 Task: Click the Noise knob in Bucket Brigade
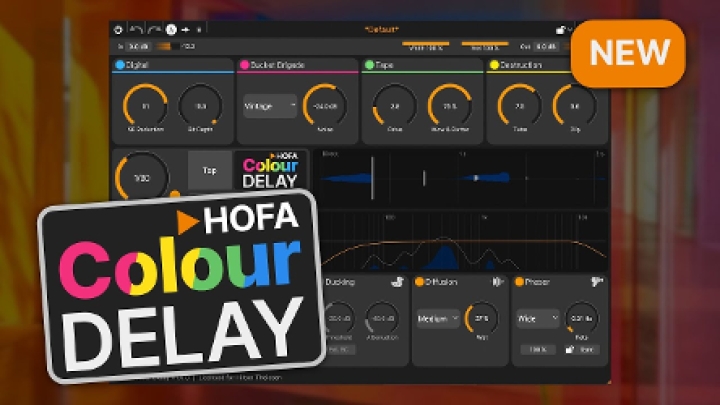tap(325, 106)
